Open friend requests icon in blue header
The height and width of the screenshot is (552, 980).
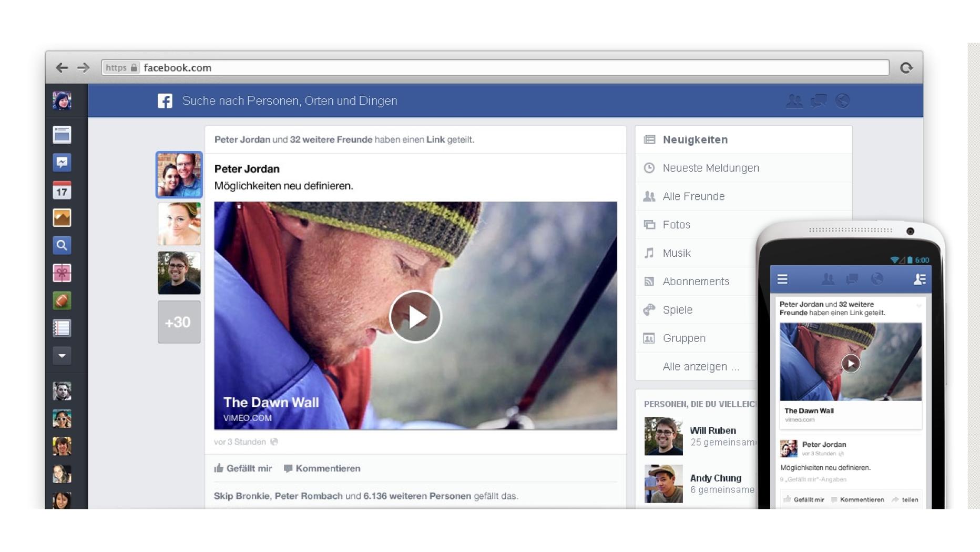[x=794, y=101]
